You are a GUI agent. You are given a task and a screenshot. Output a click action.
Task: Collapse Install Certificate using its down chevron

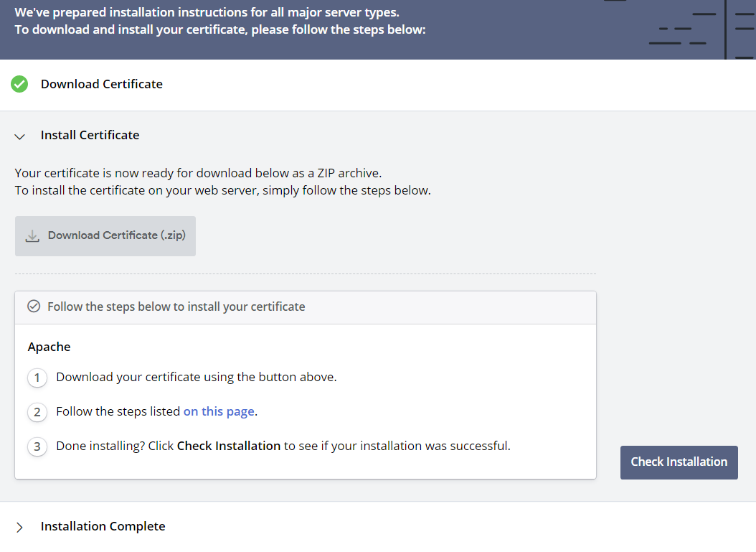pyautogui.click(x=20, y=136)
